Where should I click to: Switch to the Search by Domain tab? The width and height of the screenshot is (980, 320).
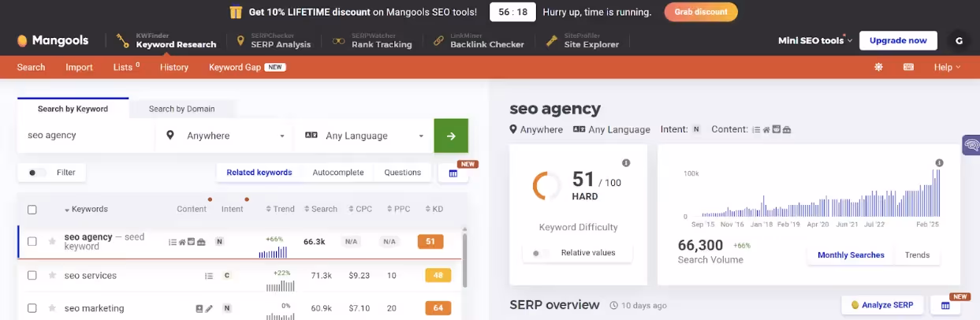(x=181, y=109)
